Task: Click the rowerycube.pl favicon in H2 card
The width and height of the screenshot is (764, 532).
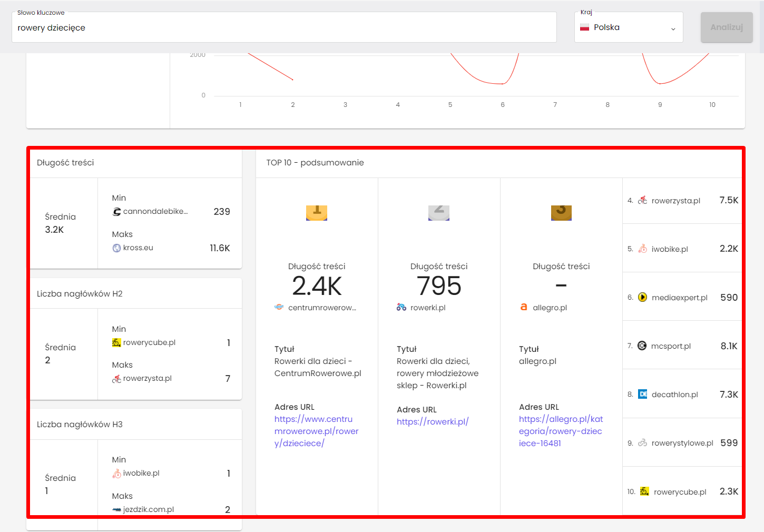Action: pyautogui.click(x=116, y=343)
